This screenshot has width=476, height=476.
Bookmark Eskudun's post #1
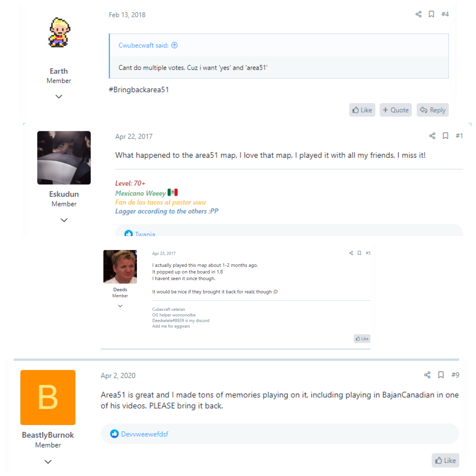tap(445, 136)
